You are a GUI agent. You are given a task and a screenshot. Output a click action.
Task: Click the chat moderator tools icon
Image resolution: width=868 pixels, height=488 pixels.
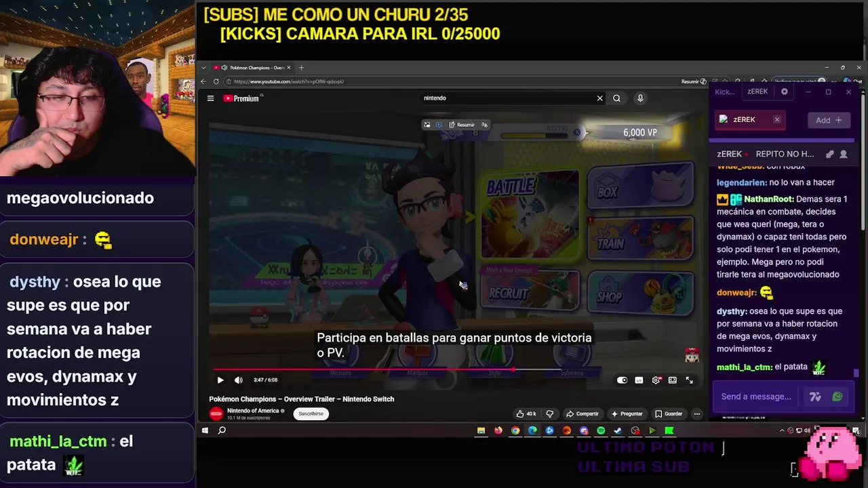[829, 155]
